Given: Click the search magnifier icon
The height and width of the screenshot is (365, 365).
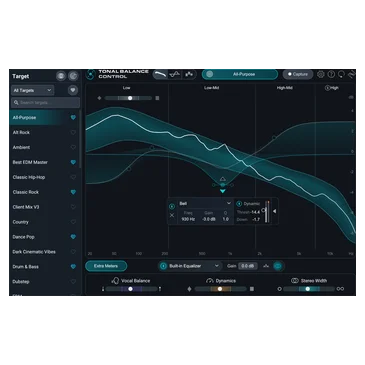Looking at the screenshot, I should (16, 103).
